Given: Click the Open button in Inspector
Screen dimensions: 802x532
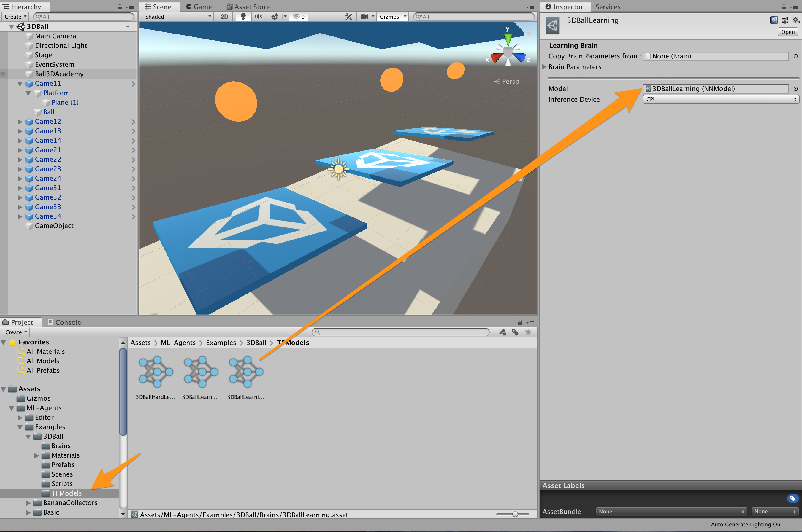Looking at the screenshot, I should [787, 32].
